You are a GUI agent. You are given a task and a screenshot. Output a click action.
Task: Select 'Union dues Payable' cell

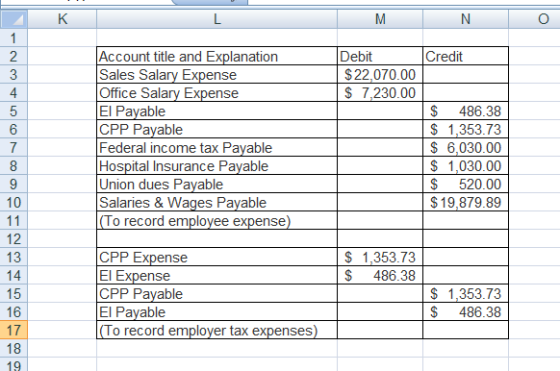coord(217,184)
